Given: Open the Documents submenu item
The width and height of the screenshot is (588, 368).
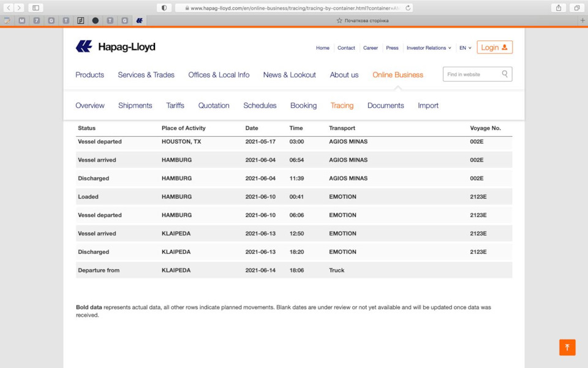Looking at the screenshot, I should 385,105.
